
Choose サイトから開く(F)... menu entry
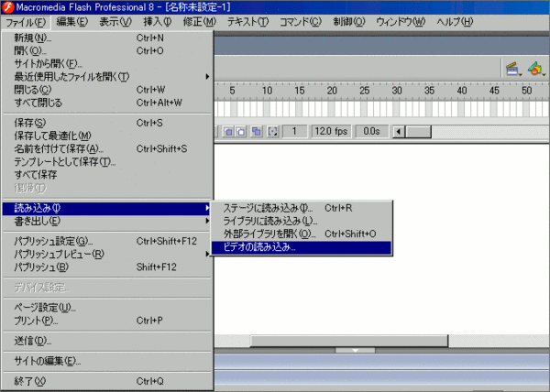(107, 64)
